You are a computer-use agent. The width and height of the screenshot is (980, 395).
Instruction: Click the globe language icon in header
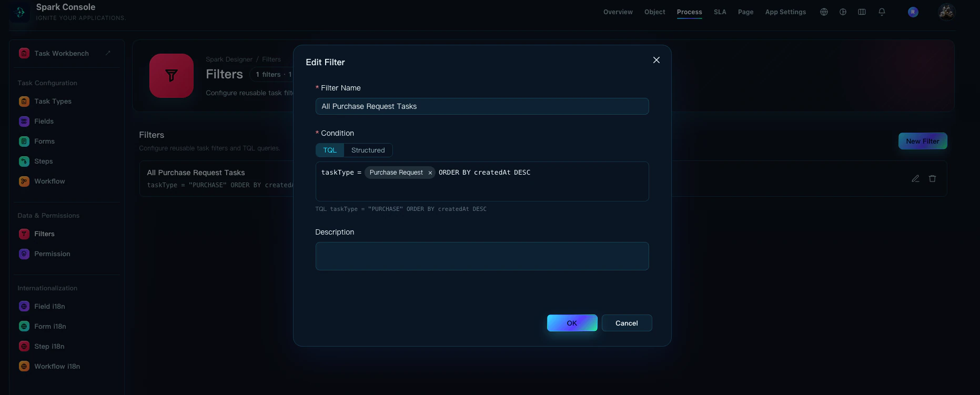tap(824, 12)
